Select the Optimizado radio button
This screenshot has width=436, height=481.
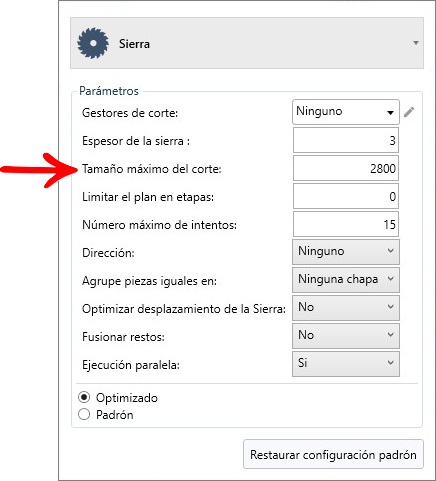(x=84, y=397)
